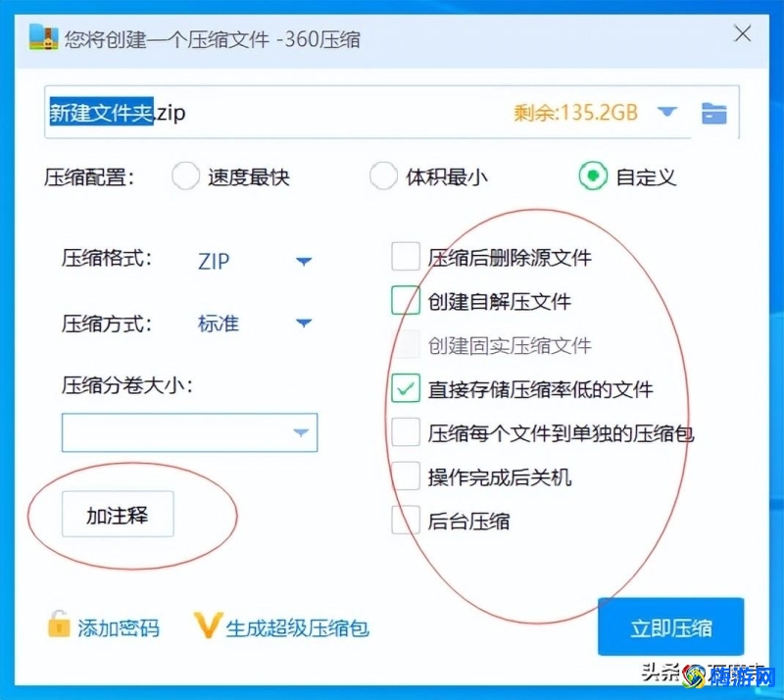The image size is (784, 700).
Task: Open the 压缩格式 ZIP dropdown
Action: coord(255,261)
